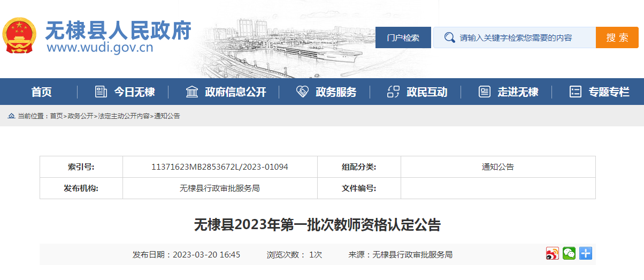Click the 今日无棣 newspaper icon

coord(101,92)
